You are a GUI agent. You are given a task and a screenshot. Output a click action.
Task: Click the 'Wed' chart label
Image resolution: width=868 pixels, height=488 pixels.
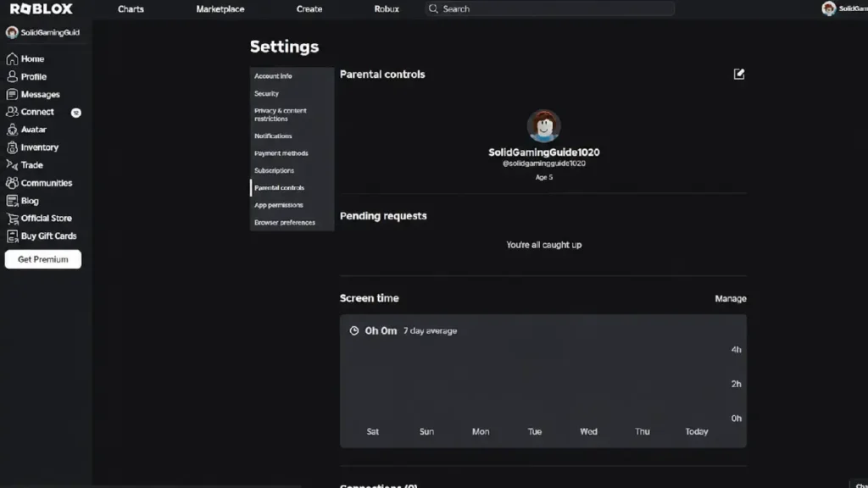click(x=588, y=431)
